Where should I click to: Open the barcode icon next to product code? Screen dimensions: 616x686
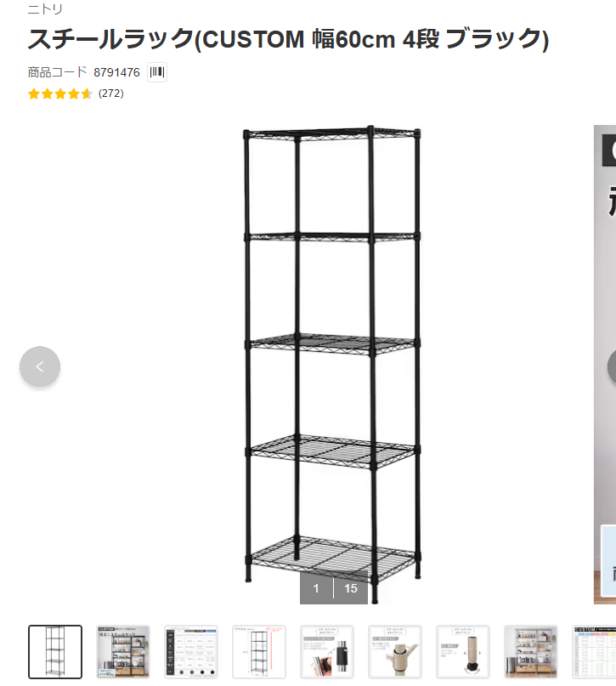(157, 72)
